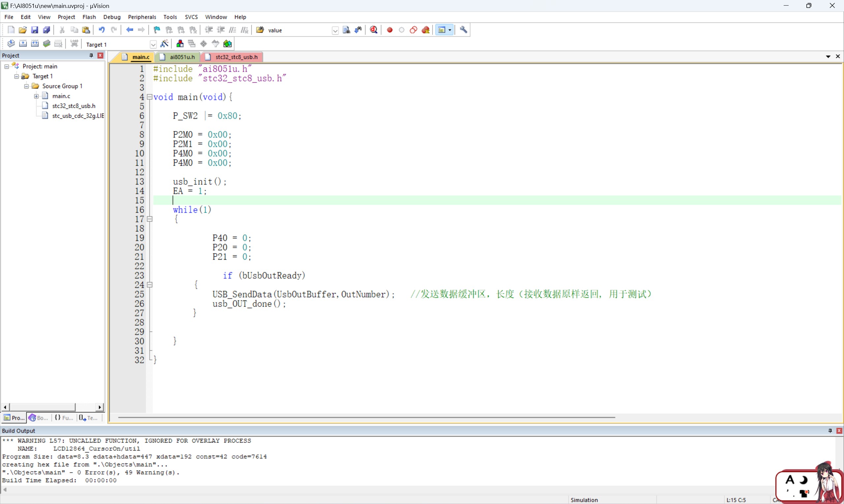The width and height of the screenshot is (844, 504).
Task: Undo the last edit
Action: click(x=102, y=30)
